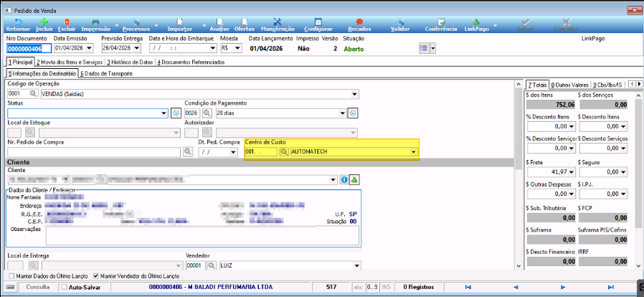Click the blue info icon beside Cliente
This screenshot has width=644, height=297.
pyautogui.click(x=344, y=180)
